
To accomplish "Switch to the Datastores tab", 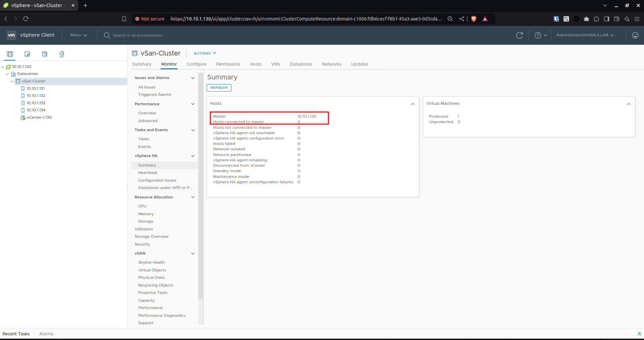I will tap(301, 64).
